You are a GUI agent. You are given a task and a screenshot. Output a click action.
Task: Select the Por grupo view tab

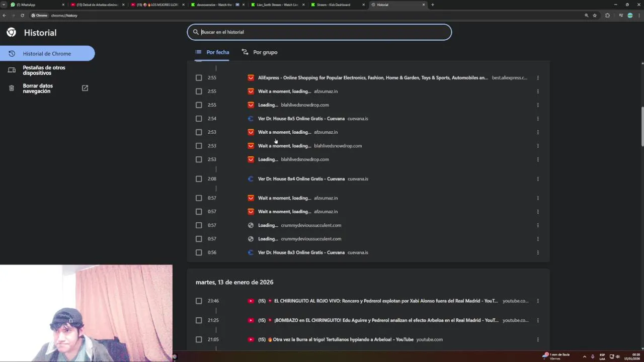(x=260, y=52)
